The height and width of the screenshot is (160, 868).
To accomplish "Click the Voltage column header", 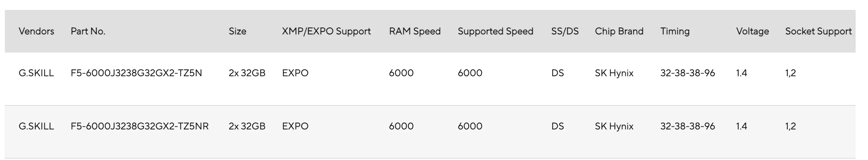I will [752, 31].
